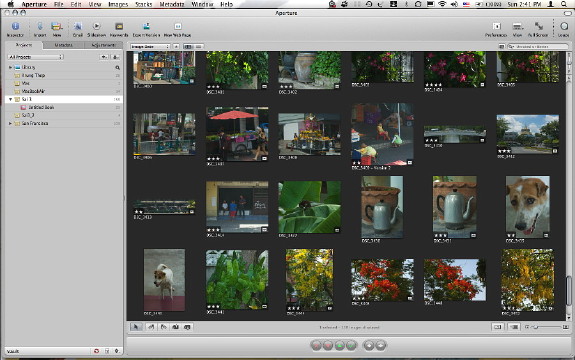Open the Inspector from the toolbar
The width and height of the screenshot is (575, 360).
tap(15, 29)
